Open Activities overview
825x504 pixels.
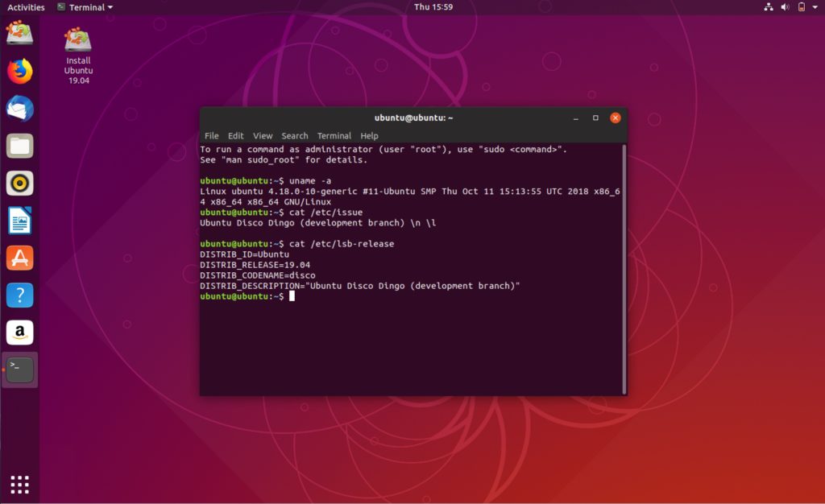click(26, 7)
